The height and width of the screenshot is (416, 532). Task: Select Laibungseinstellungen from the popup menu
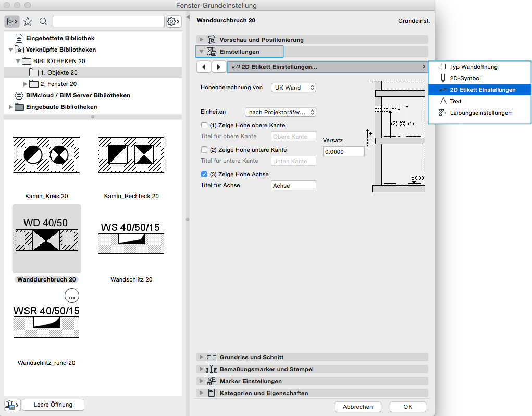[480, 113]
